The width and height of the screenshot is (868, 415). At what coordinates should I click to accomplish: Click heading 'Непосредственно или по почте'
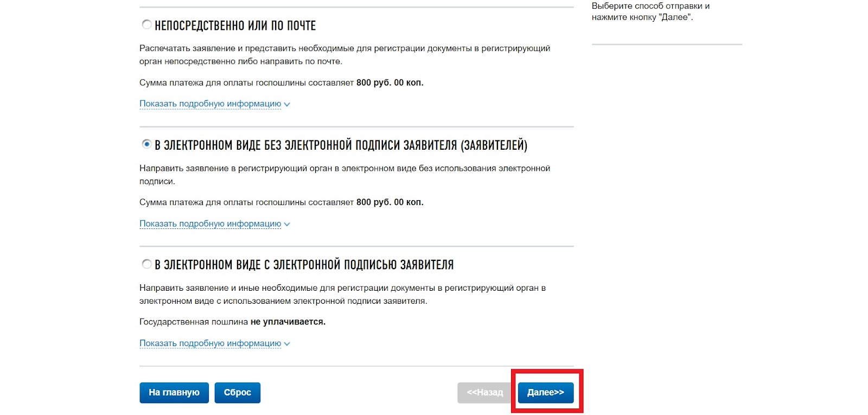click(x=235, y=25)
